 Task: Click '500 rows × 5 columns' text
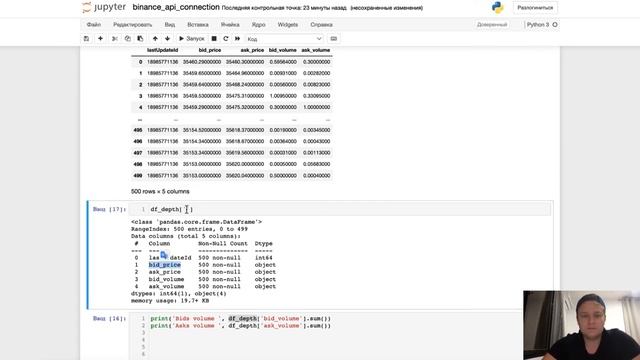160,191
